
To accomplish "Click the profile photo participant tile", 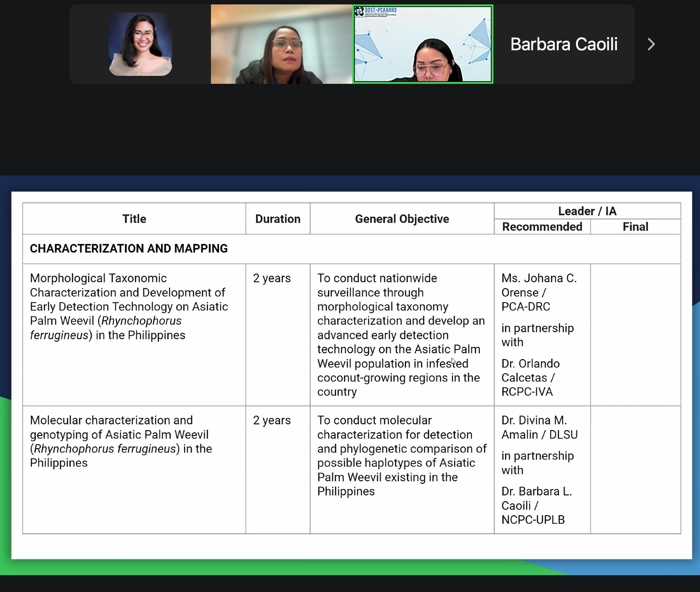I will pyautogui.click(x=140, y=44).
